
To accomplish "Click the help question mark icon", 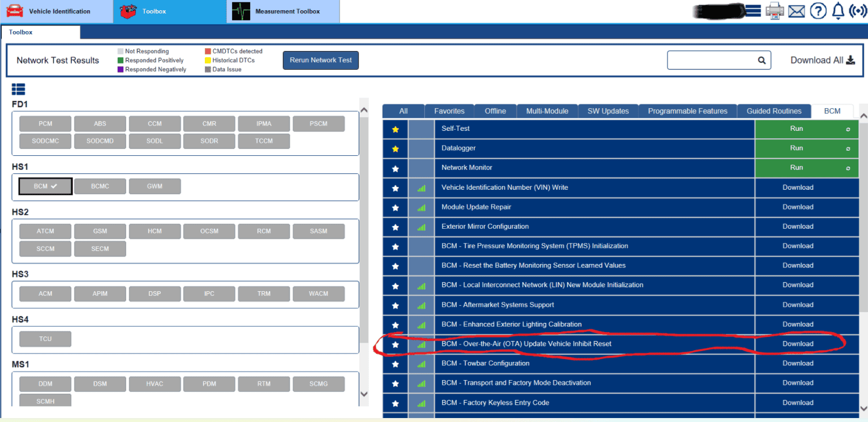I will tap(818, 11).
